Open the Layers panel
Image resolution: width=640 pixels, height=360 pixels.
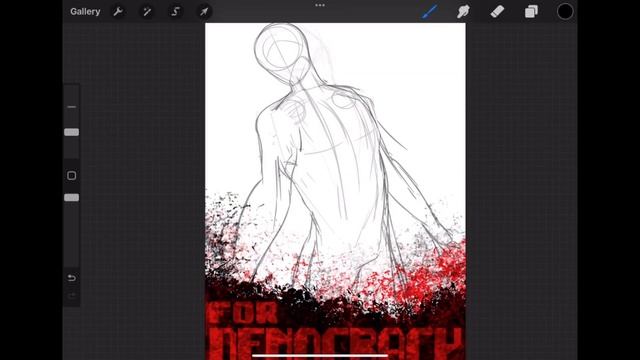[531, 11]
